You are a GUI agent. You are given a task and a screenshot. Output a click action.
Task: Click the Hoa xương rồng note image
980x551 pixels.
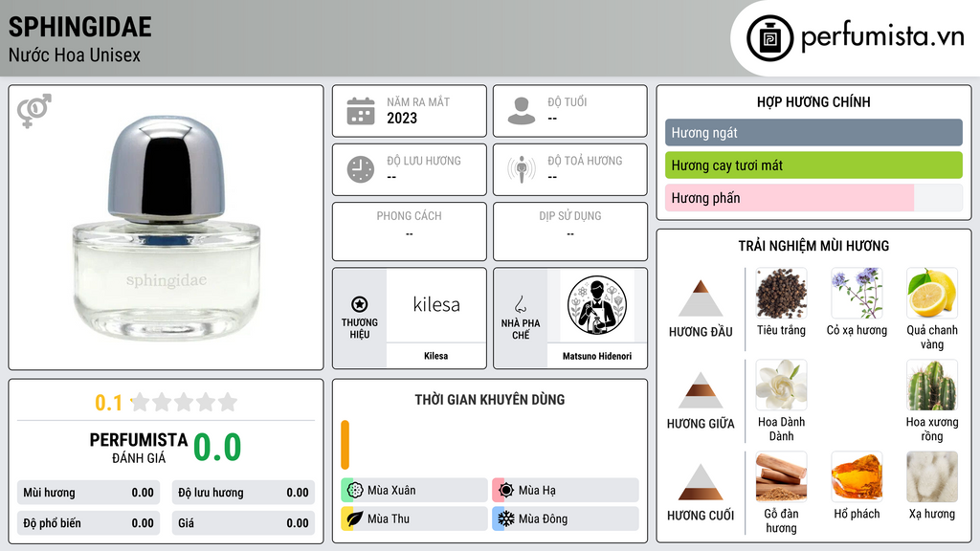932,386
